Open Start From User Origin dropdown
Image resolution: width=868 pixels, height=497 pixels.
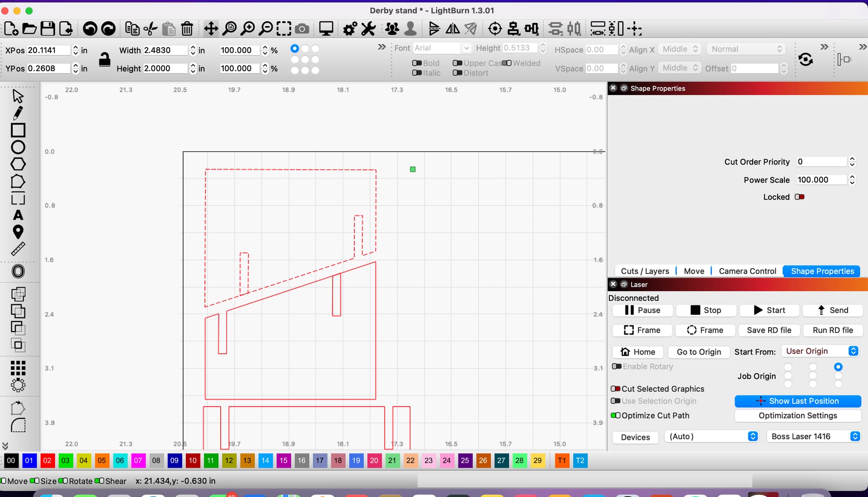point(820,351)
